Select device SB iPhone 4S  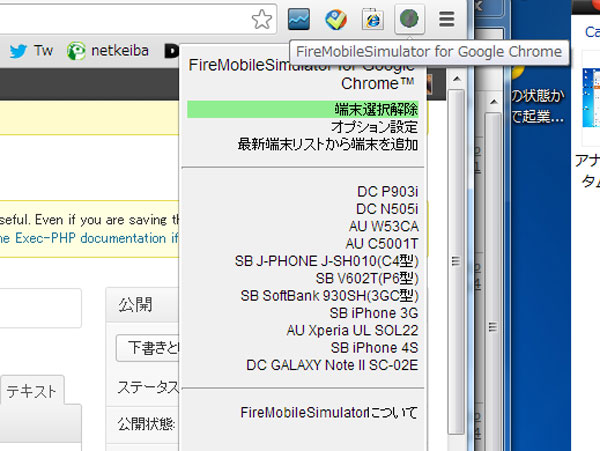[374, 347]
